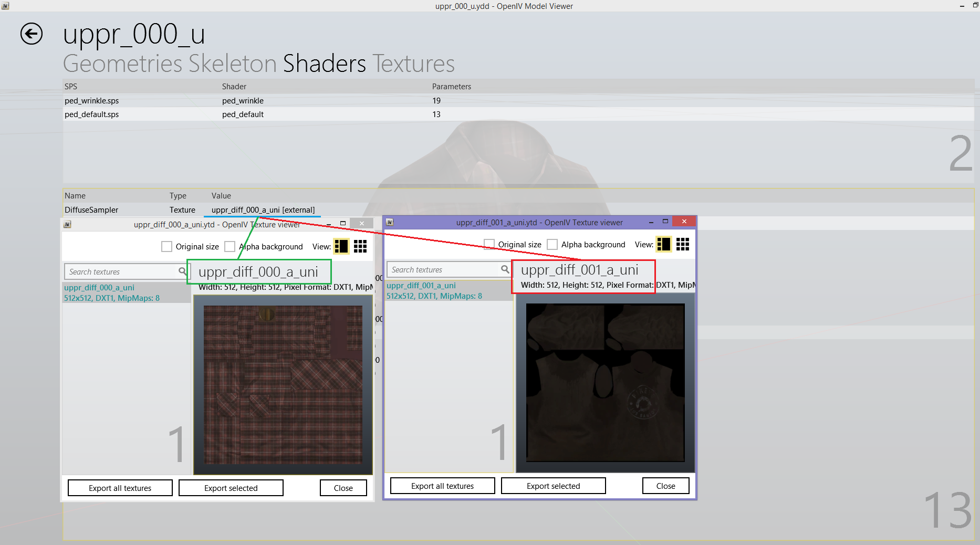This screenshot has width=980, height=545.
Task: Select the ped_wrinkle.sps shader row
Action: coord(92,101)
